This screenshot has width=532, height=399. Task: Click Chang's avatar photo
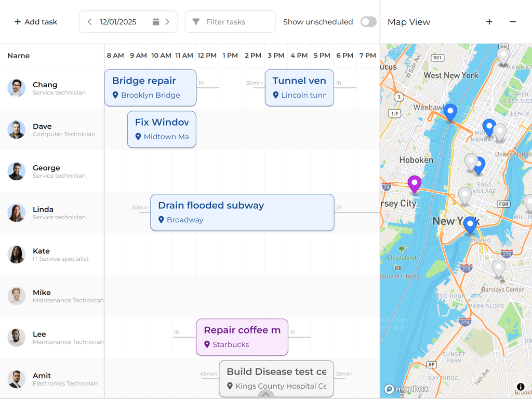[17, 88]
